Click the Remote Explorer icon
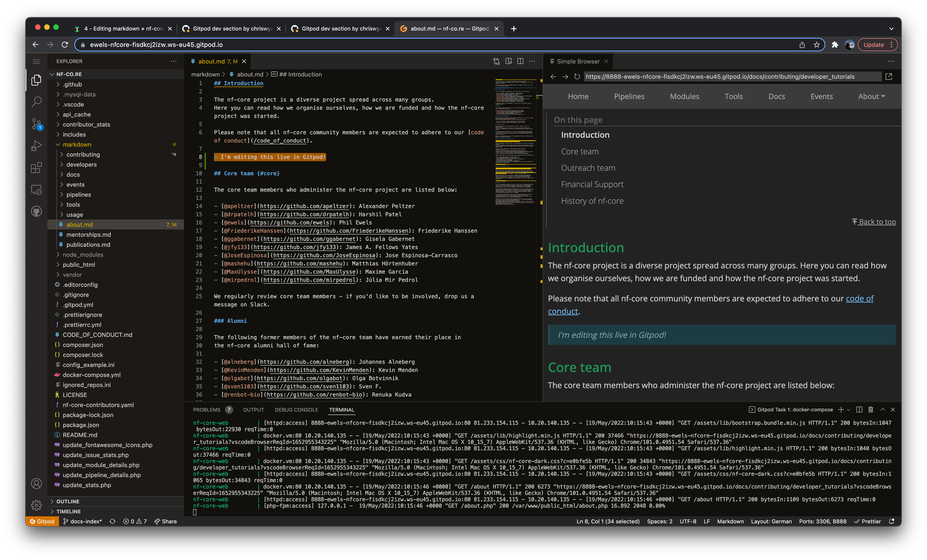 pos(36,190)
